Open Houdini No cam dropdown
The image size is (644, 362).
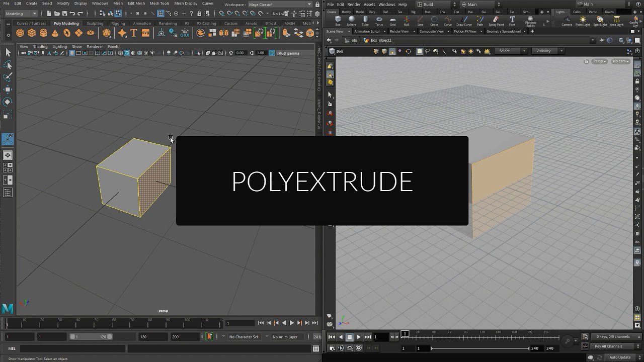click(620, 61)
